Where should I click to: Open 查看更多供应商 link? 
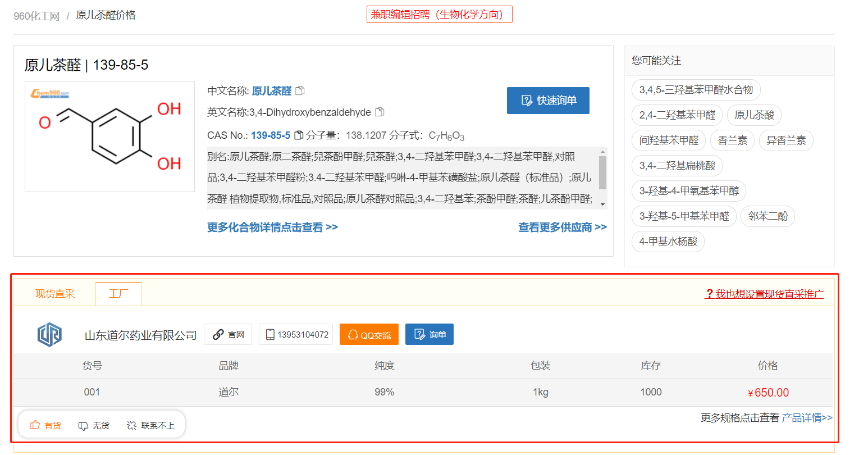[562, 227]
